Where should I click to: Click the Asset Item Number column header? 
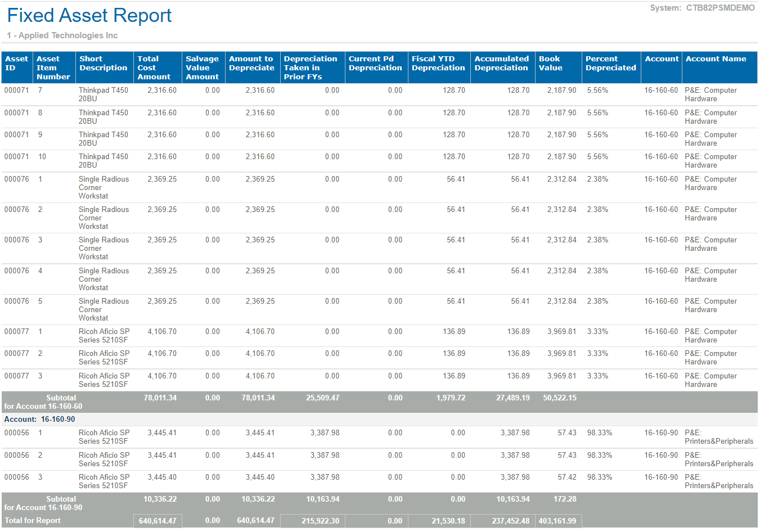pyautogui.click(x=53, y=67)
